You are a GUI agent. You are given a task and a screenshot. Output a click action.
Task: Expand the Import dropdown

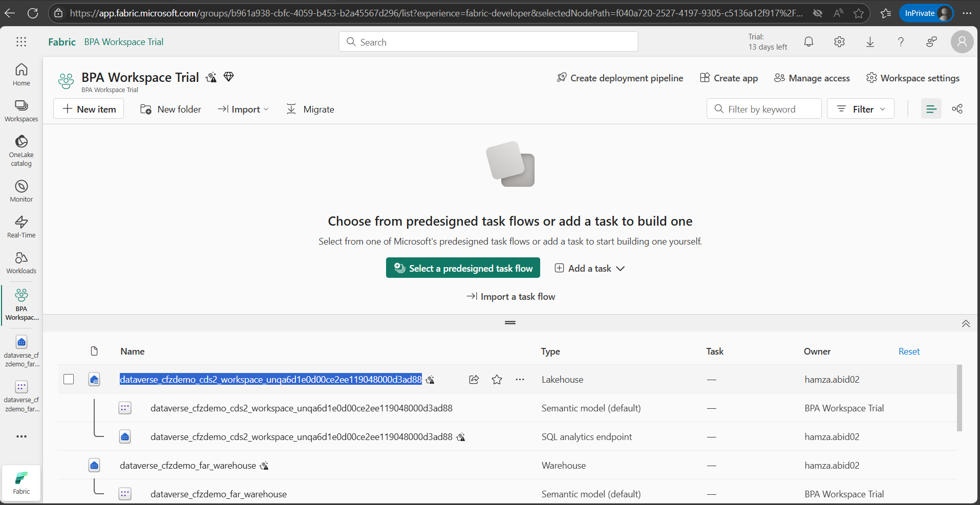pos(243,109)
